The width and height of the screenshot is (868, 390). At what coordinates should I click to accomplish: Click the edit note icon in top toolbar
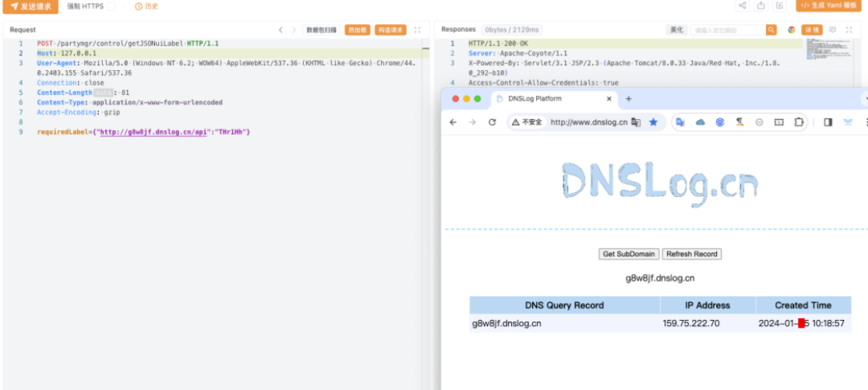click(x=779, y=5)
